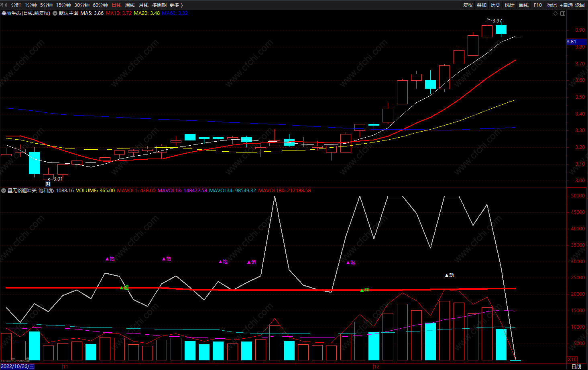The image size is (588, 370).
Task: Switch to the 周线 weekly period
Action: [x=130, y=5]
